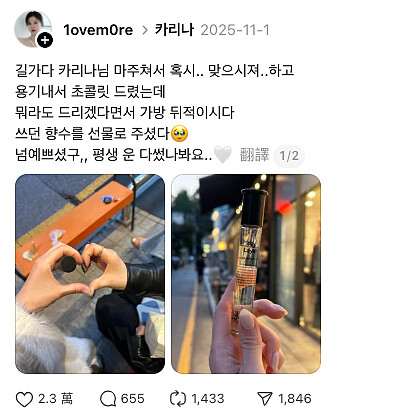Click the 1,433 reposts count

point(208,399)
